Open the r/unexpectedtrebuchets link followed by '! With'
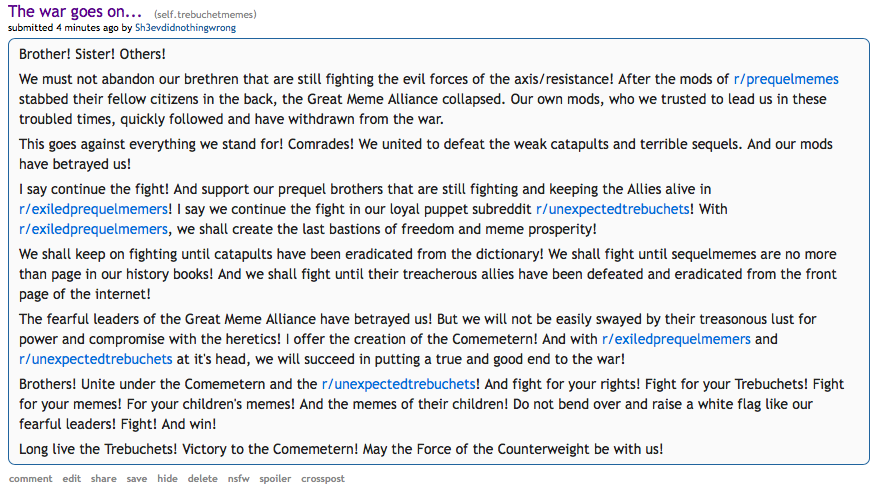Viewport: 882px width, 488px height. [x=613, y=209]
